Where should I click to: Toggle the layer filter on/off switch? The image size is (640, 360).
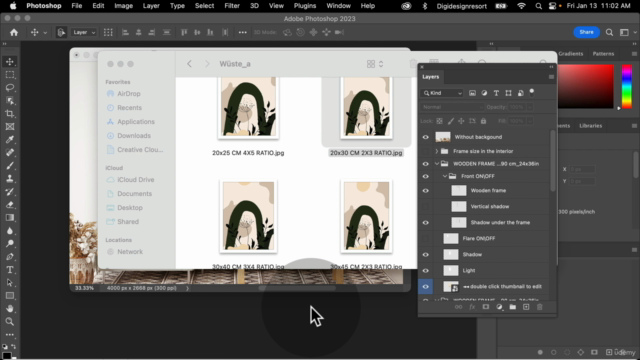531,92
